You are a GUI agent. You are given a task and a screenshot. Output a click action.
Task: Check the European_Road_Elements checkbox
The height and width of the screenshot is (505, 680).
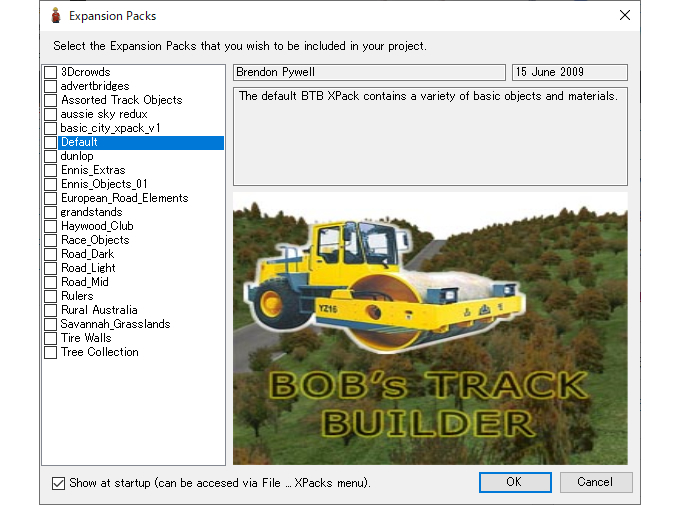pyautogui.click(x=50, y=198)
